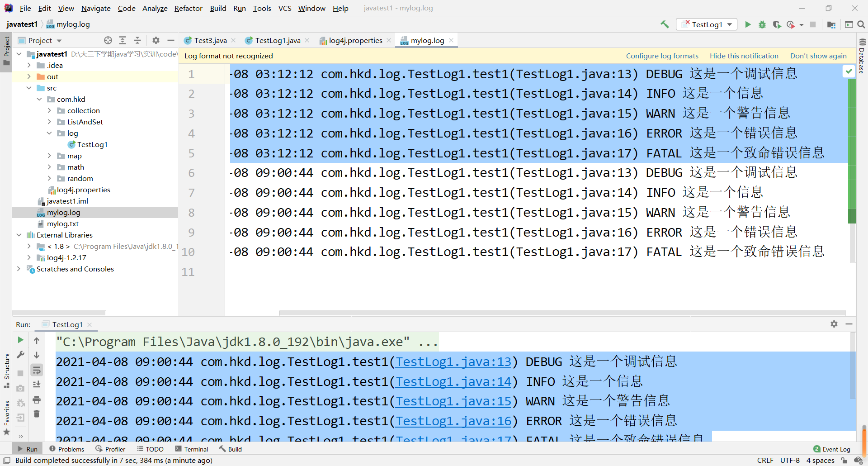The image size is (868, 466).
Task: Expand the collection package
Action: pyautogui.click(x=49, y=111)
